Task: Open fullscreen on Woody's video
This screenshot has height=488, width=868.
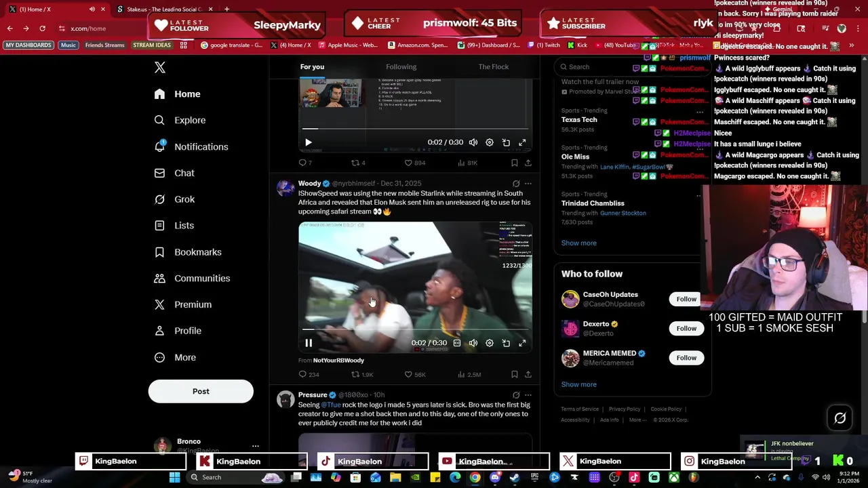Action: (522, 343)
